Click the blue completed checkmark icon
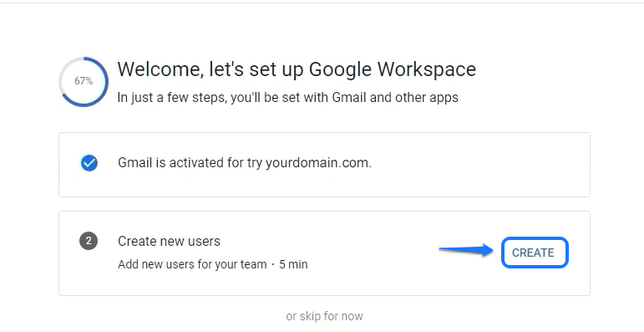 coord(89,163)
